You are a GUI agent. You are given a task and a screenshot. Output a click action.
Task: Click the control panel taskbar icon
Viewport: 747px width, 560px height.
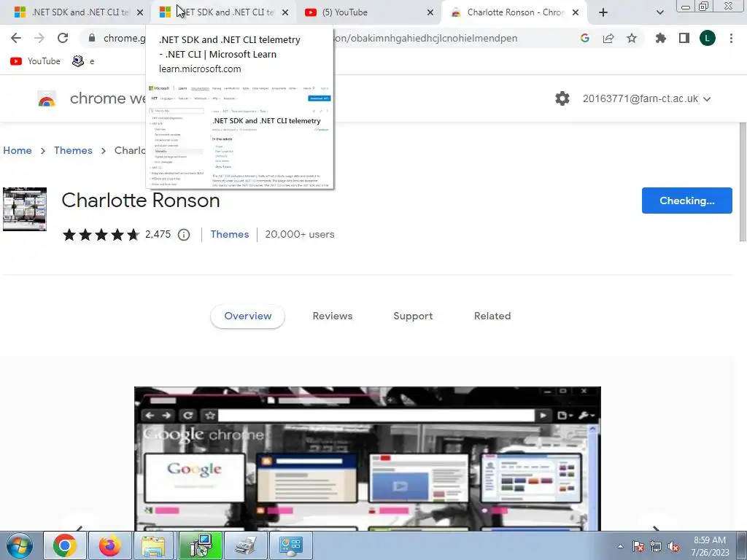pyautogui.click(x=290, y=545)
